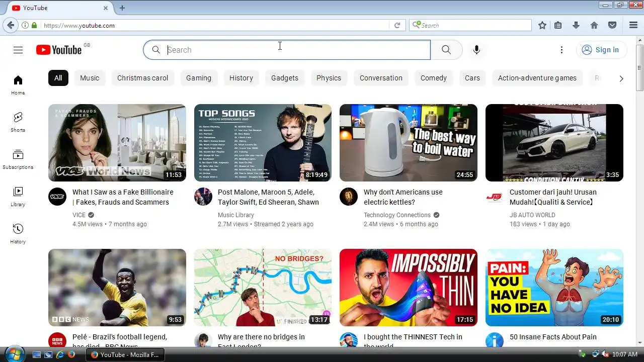Select the Gaming filter chip
The height and width of the screenshot is (362, 644).
pyautogui.click(x=199, y=78)
